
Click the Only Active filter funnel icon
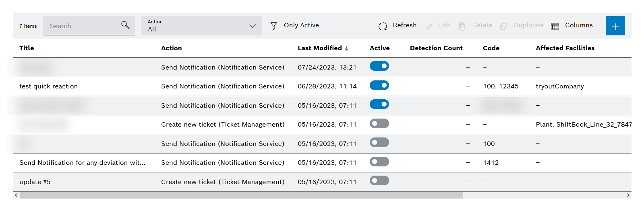pyautogui.click(x=273, y=26)
